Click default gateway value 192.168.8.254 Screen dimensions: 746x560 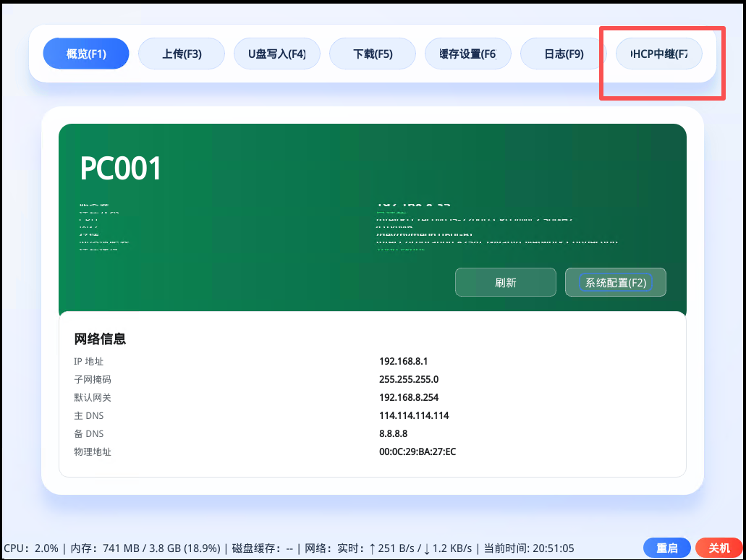[x=409, y=397]
